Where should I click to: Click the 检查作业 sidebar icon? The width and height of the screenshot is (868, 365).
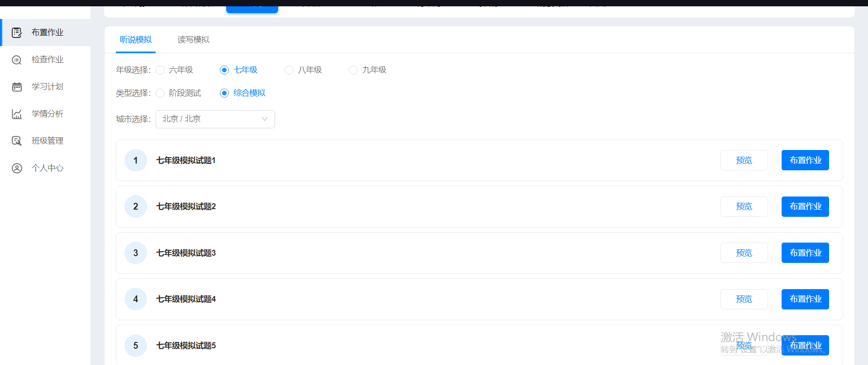(17, 60)
